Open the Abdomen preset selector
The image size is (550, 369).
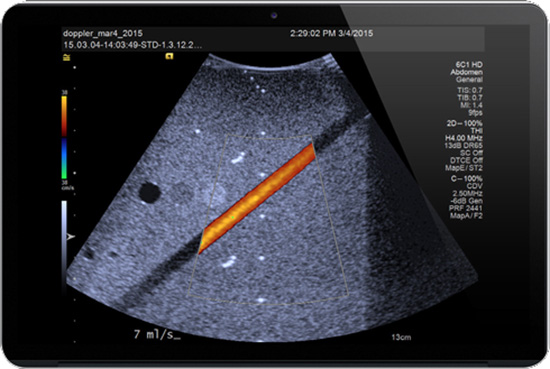467,72
